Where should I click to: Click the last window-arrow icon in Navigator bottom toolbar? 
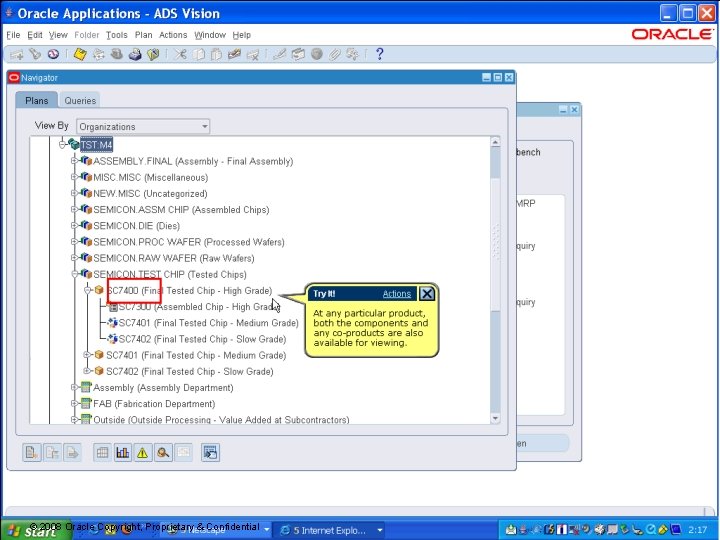(x=210, y=453)
